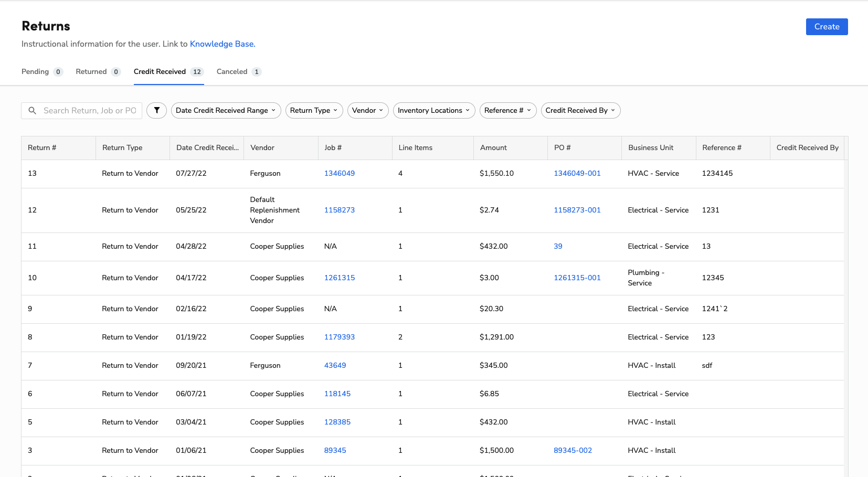Screen dimensions: 868x477
Task: Click the chevron on Inventory Locations filter
Action: pos(469,110)
